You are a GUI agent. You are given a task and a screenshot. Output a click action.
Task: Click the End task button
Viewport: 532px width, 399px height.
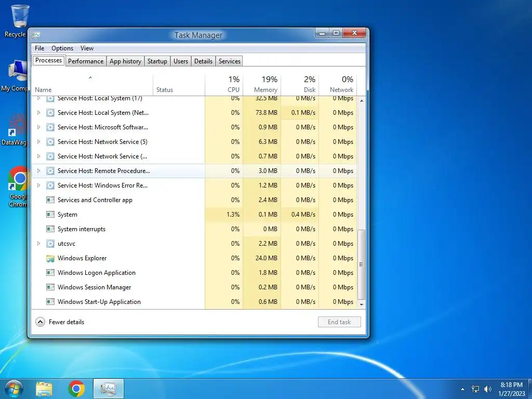(x=339, y=322)
